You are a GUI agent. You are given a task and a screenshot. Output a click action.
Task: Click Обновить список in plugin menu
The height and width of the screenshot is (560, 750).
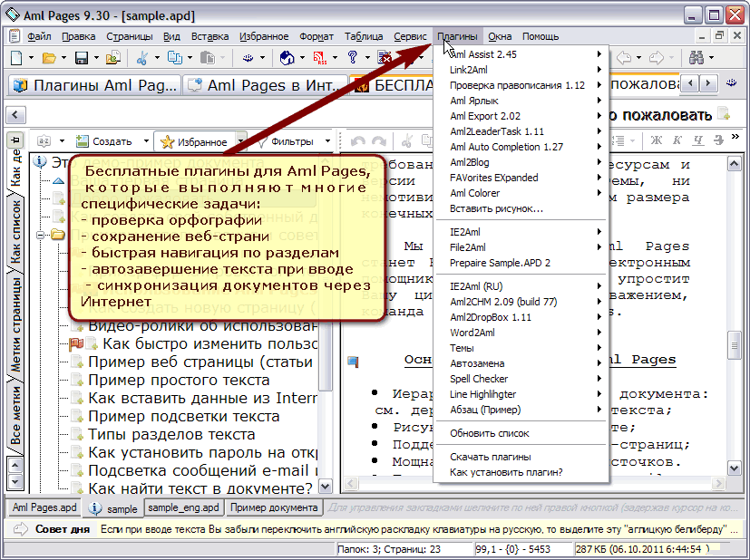coord(521,433)
